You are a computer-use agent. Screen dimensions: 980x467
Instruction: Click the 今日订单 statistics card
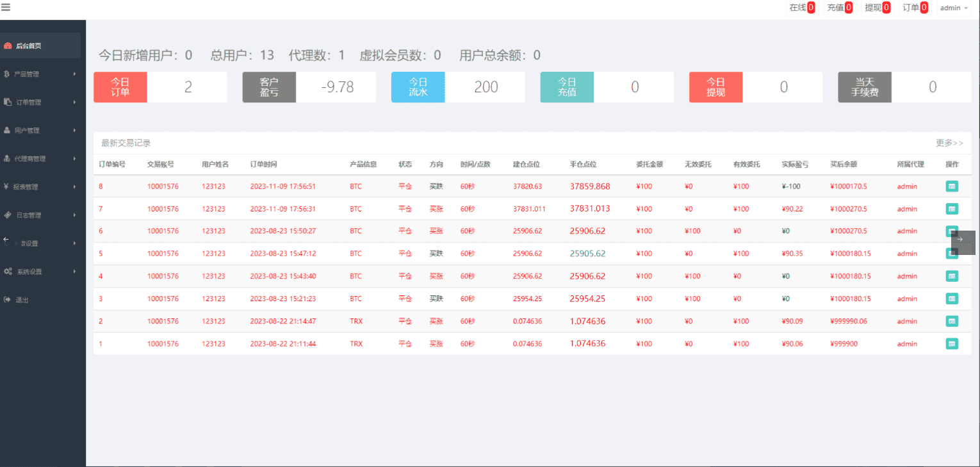tap(160, 87)
